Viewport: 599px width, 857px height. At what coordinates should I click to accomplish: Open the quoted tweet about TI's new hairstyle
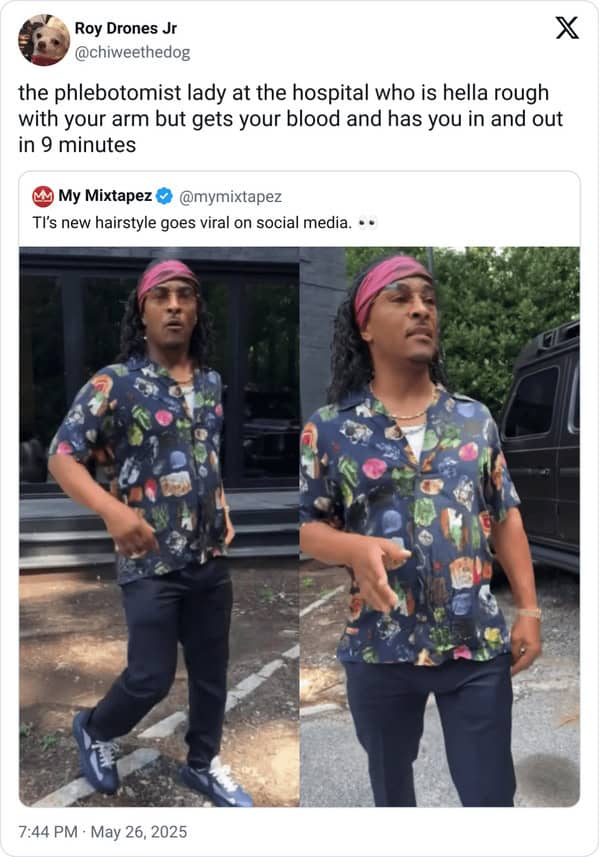pos(300,489)
